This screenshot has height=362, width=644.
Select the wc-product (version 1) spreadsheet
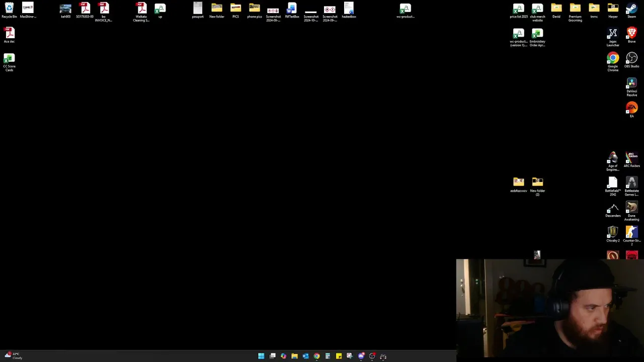coord(519,37)
